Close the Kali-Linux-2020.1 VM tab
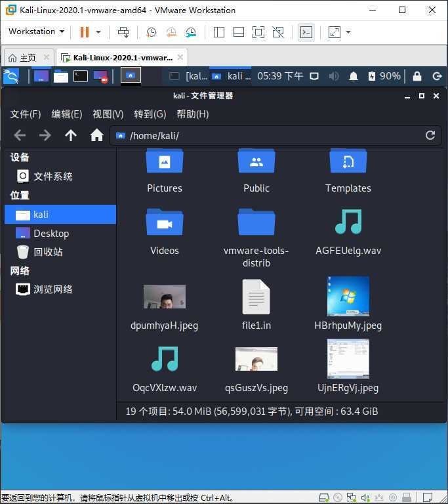 (x=180, y=57)
